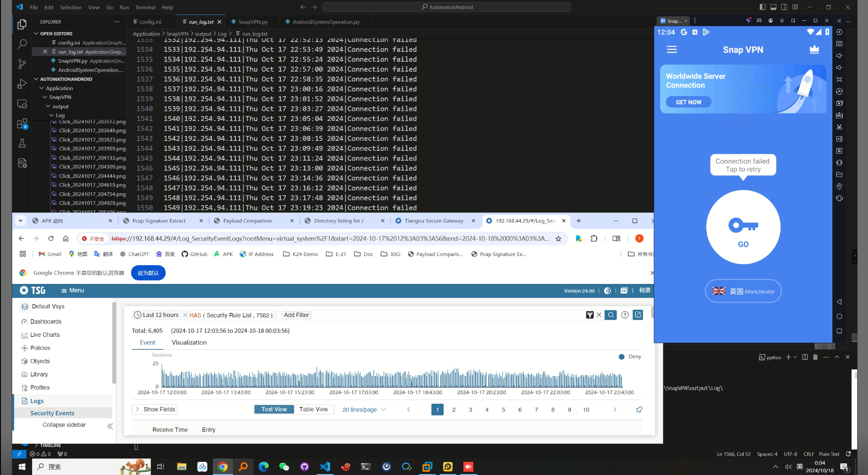The height and width of the screenshot is (475, 868).
Task: Open the Extensions view icon
Action: [x=22, y=124]
